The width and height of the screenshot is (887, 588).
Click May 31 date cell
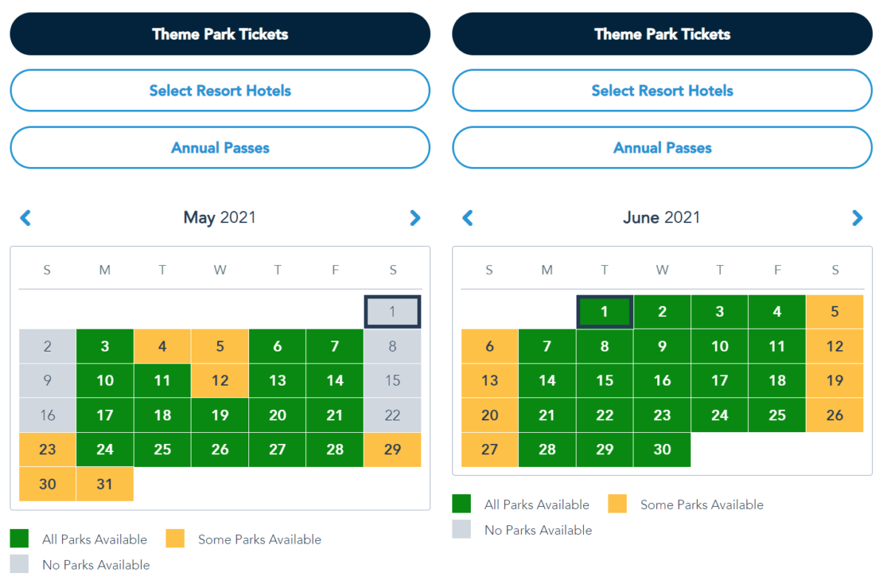click(x=105, y=484)
